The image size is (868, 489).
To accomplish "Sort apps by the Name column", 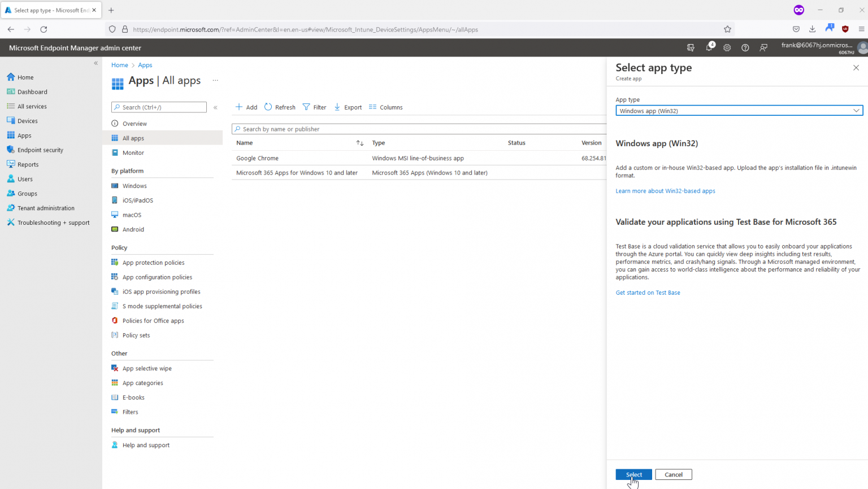I will [x=244, y=142].
